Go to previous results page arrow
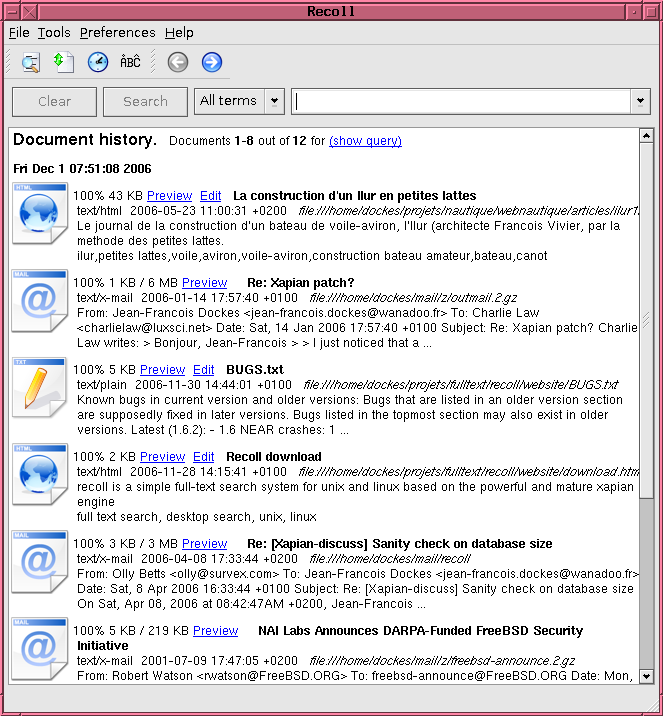 pos(178,62)
